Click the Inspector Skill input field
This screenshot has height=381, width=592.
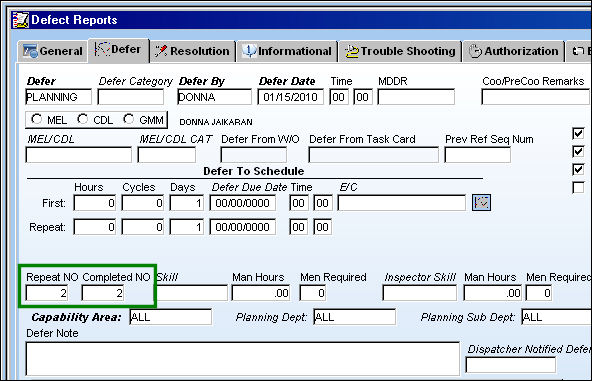(419, 293)
